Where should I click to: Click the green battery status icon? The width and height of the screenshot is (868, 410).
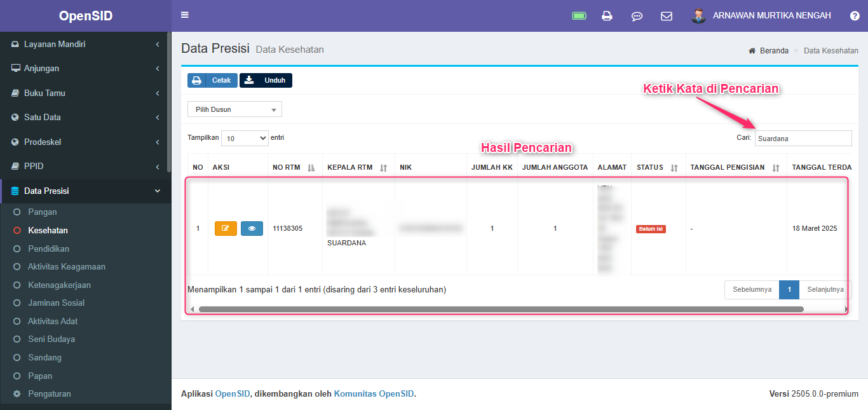[x=579, y=16]
